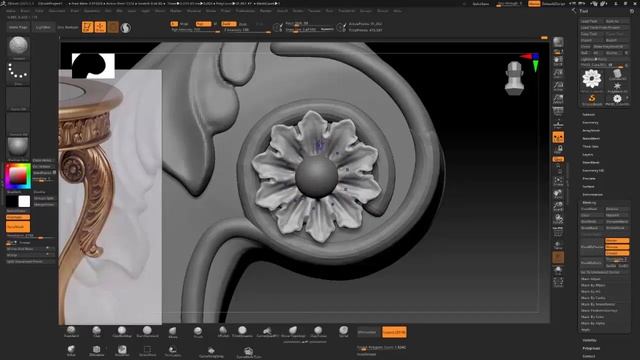This screenshot has width=640, height=360.
Task: Open the material sphere selector
Action: (x=18, y=149)
